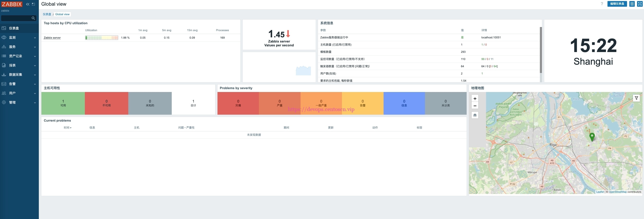The height and width of the screenshot is (219, 644).
Task: Expand 资产记录 chevron arrow
Action: click(35, 56)
